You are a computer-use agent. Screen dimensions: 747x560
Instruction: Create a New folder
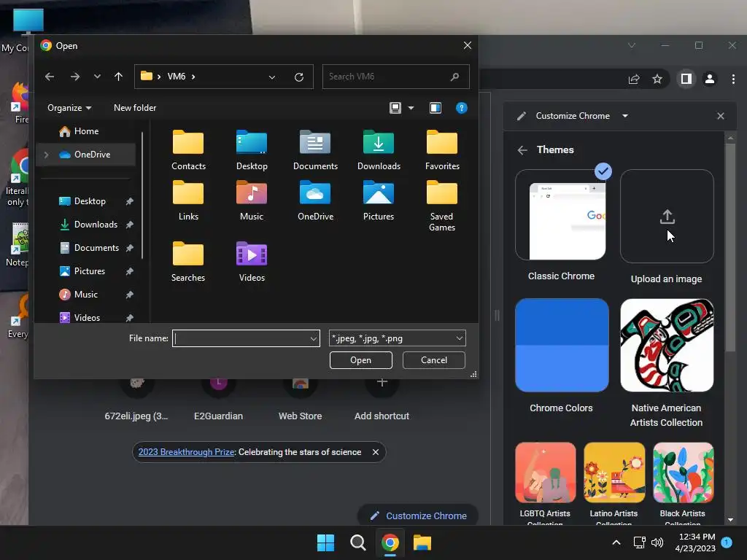click(x=135, y=108)
